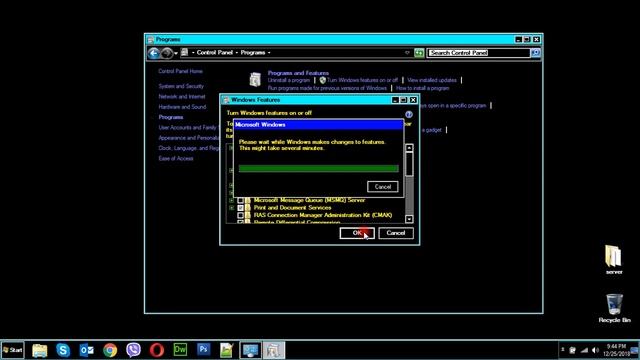The width and height of the screenshot is (640, 360).
Task: Click Run programs made for previous versions link
Action: (x=327, y=88)
